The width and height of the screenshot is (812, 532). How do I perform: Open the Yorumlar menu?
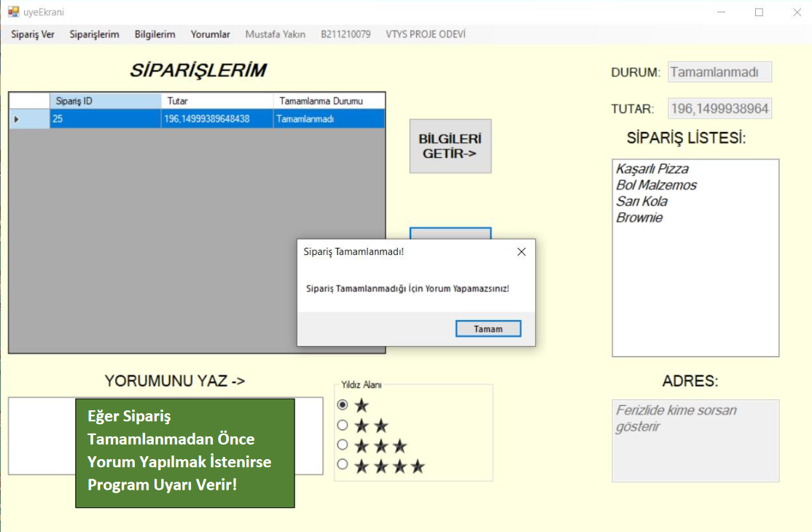[x=210, y=34]
